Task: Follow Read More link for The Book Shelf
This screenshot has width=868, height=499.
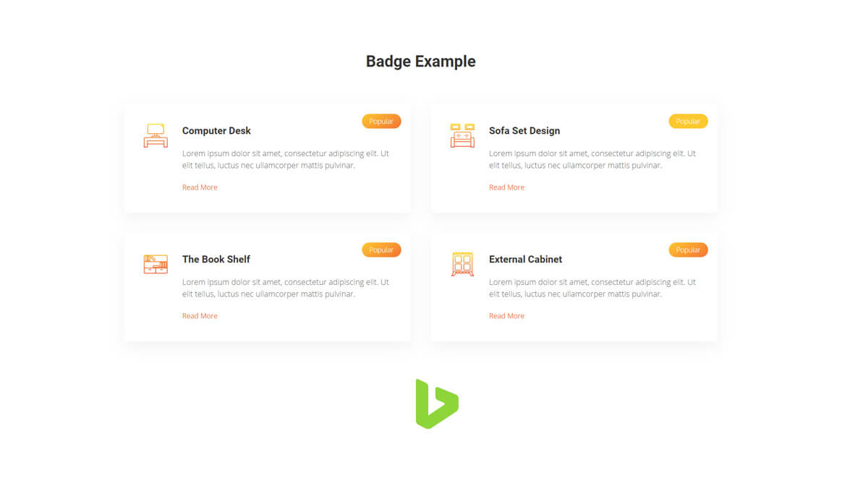Action: point(200,316)
